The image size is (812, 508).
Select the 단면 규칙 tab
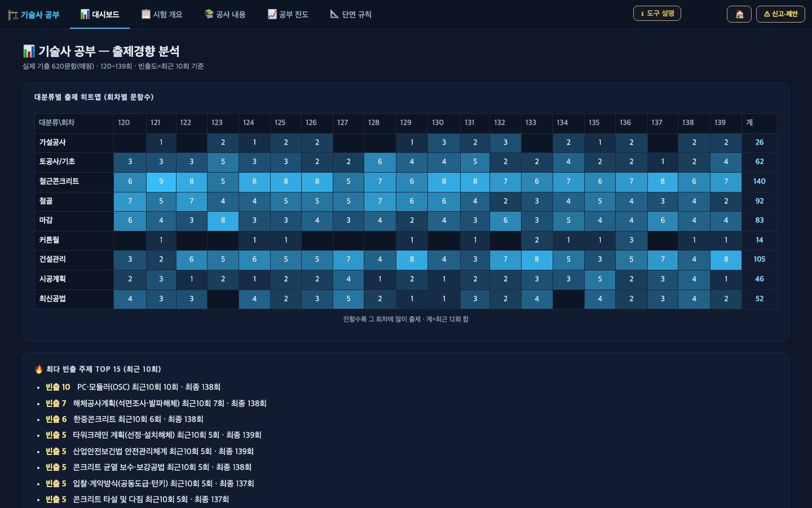click(x=350, y=15)
